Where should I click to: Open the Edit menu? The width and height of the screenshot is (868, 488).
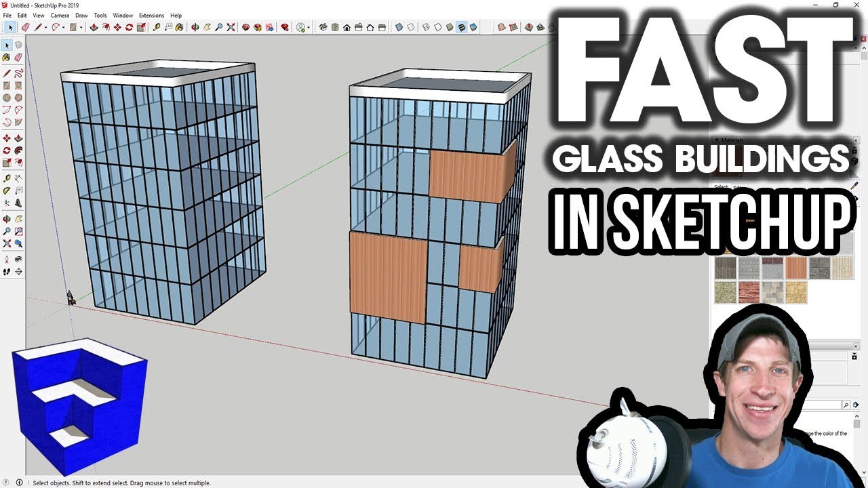point(22,15)
